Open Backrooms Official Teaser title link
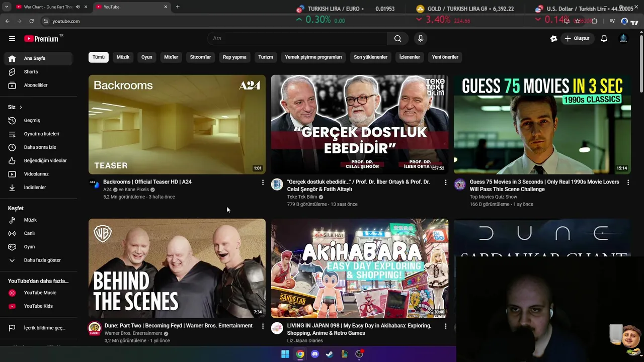 pos(147,182)
